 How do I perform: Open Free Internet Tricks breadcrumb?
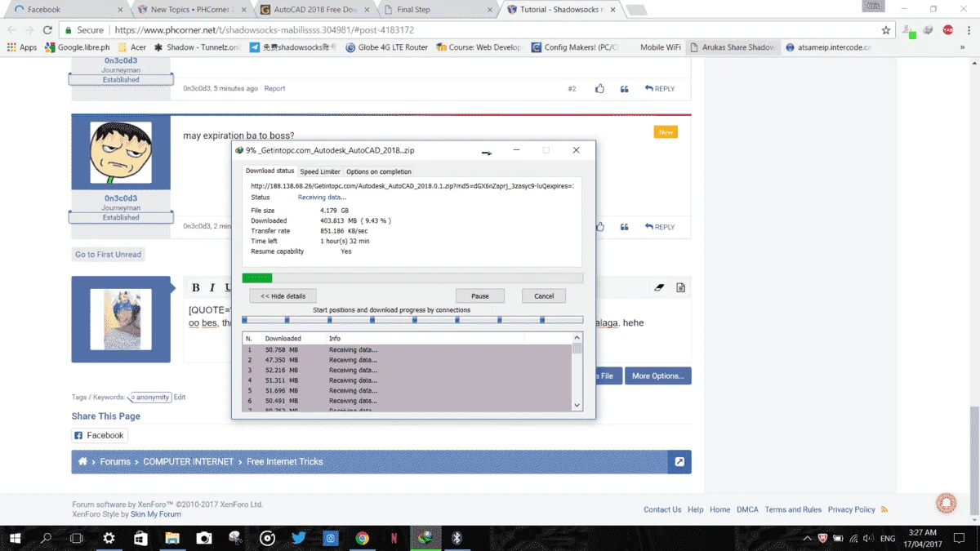(285, 461)
